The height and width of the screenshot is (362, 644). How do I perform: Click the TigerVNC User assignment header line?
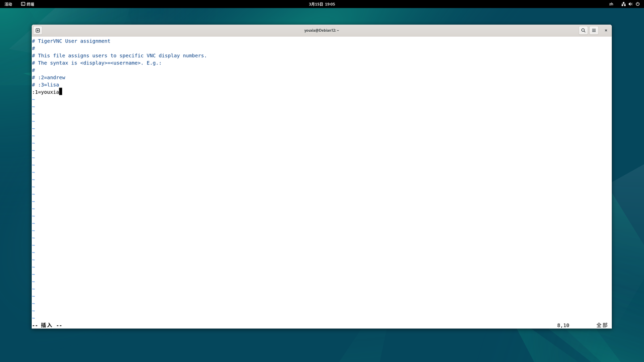[71, 41]
